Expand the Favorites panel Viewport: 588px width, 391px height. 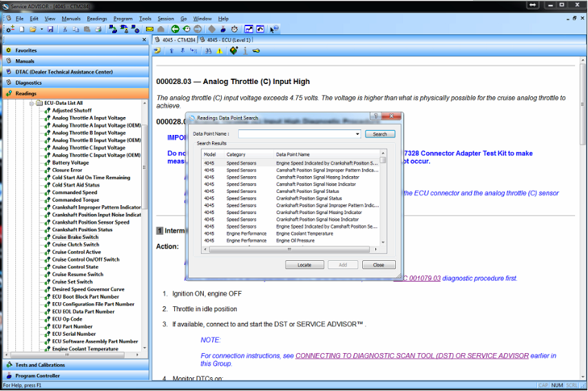click(76, 50)
